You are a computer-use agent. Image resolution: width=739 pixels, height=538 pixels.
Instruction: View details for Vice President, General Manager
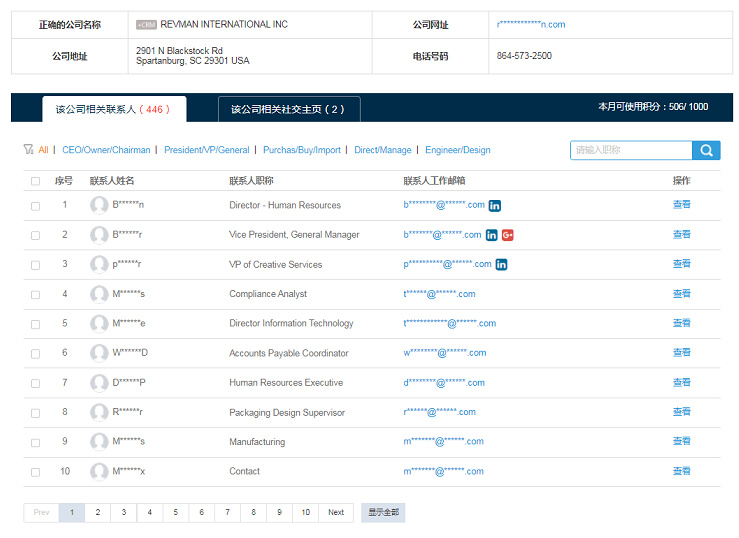click(x=682, y=234)
